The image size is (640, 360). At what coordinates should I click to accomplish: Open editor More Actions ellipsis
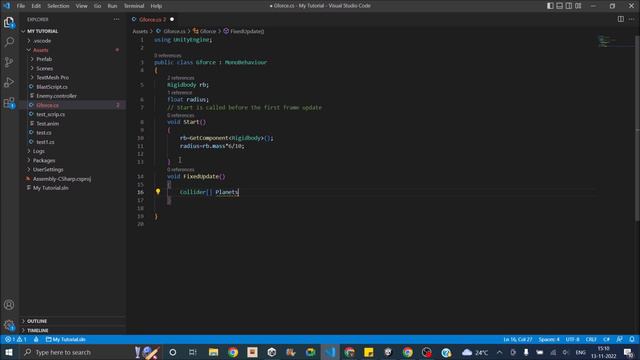(631, 19)
